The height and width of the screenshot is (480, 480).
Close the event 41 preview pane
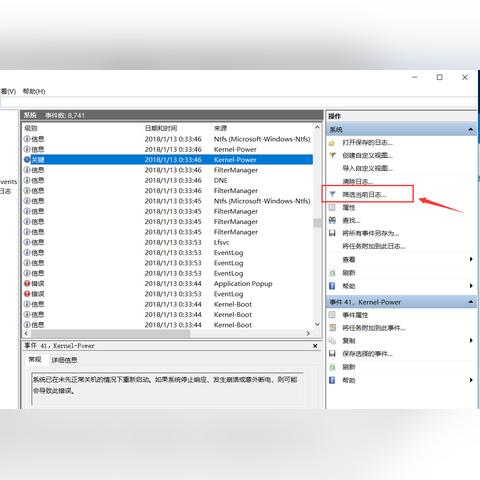click(x=315, y=346)
